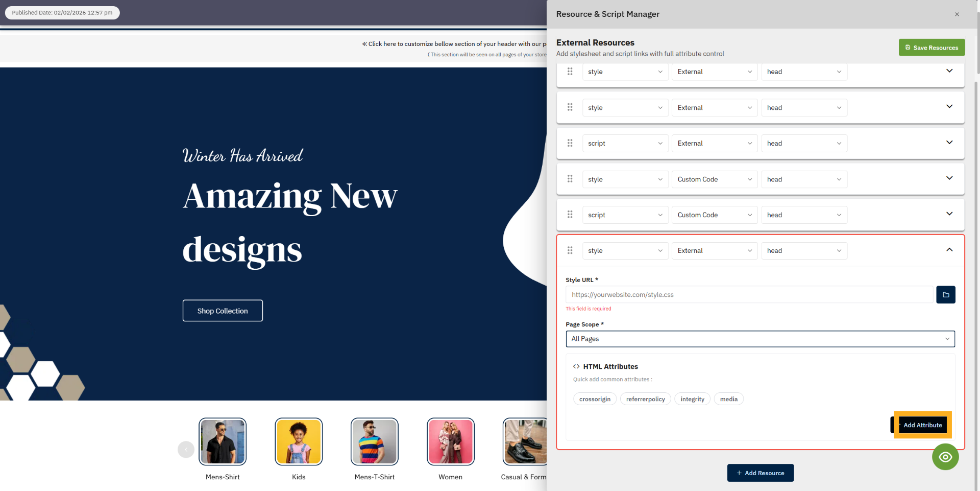Image resolution: width=980 pixels, height=491 pixels.
Task: Click the drag handle of the first style resource
Action: (570, 72)
